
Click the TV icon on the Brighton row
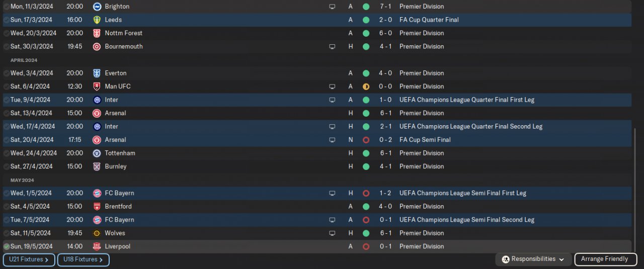tap(332, 7)
